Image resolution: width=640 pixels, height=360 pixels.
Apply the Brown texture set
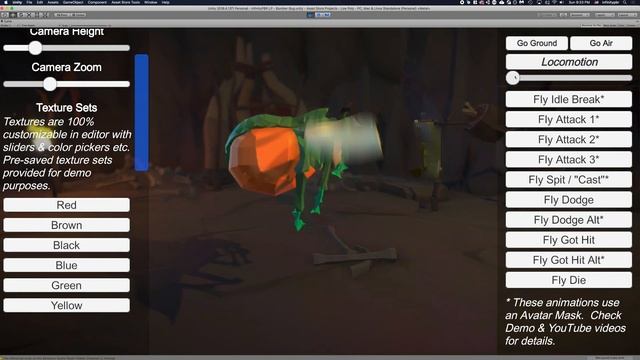point(67,225)
